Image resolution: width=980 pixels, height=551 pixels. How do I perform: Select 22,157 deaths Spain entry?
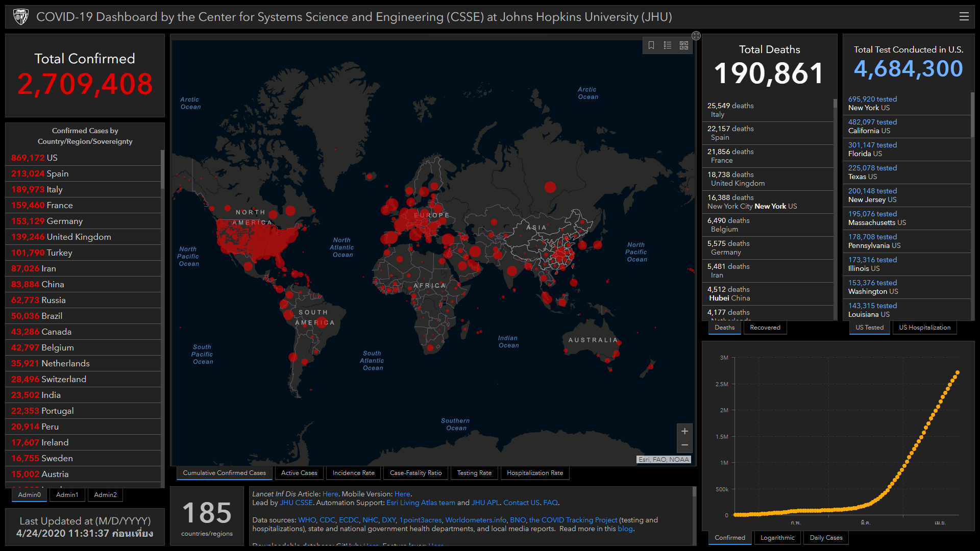[x=768, y=133]
